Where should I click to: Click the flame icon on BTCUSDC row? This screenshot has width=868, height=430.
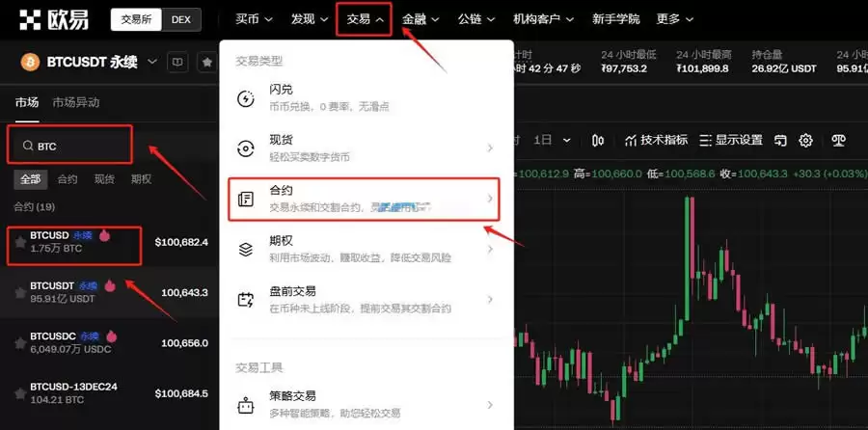tap(112, 336)
